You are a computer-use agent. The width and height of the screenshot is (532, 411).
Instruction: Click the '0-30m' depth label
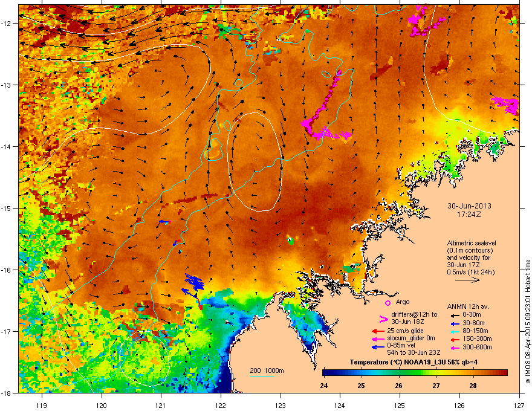point(472,315)
